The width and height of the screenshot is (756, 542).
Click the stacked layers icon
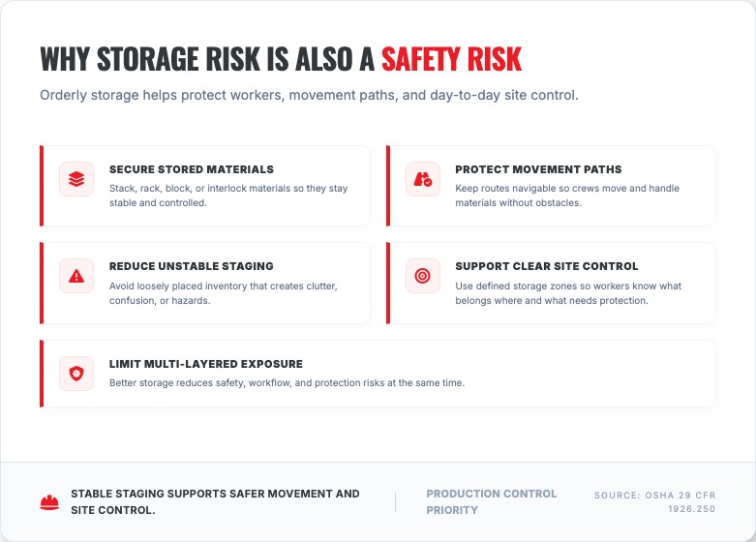coord(76,179)
